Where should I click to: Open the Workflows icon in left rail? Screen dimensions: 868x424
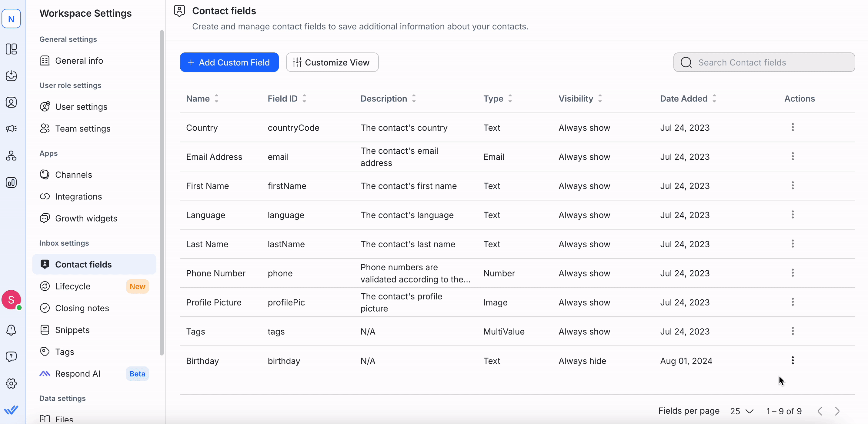pyautogui.click(x=11, y=156)
